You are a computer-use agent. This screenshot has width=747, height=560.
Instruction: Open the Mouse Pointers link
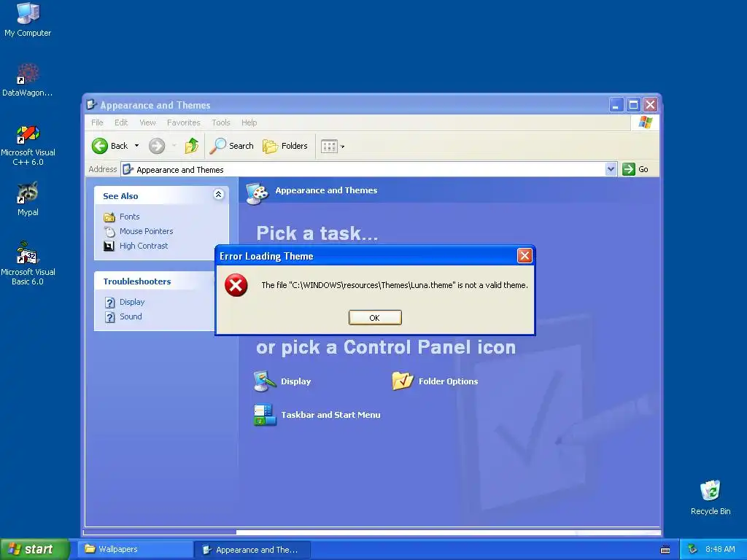(x=146, y=231)
